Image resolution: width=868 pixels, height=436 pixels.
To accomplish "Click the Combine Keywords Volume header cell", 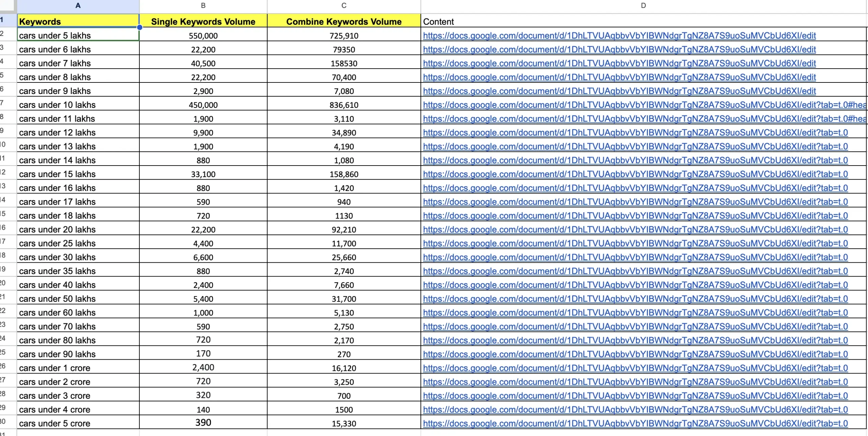I will [344, 21].
